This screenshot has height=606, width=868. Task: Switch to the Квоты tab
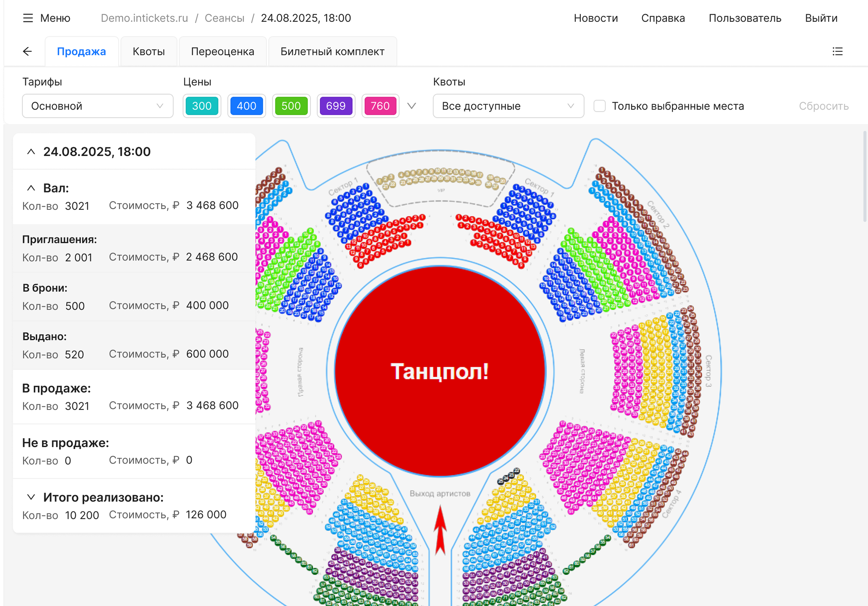(149, 52)
